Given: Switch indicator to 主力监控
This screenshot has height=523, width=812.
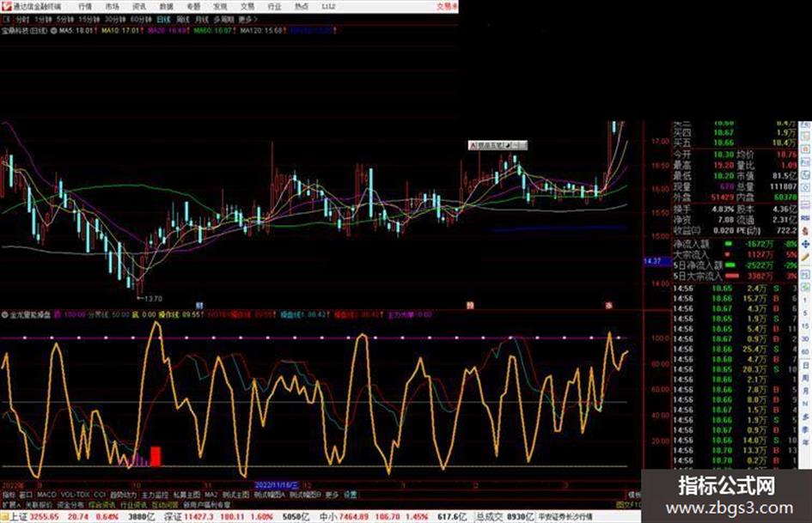Looking at the screenshot, I should (155, 495).
